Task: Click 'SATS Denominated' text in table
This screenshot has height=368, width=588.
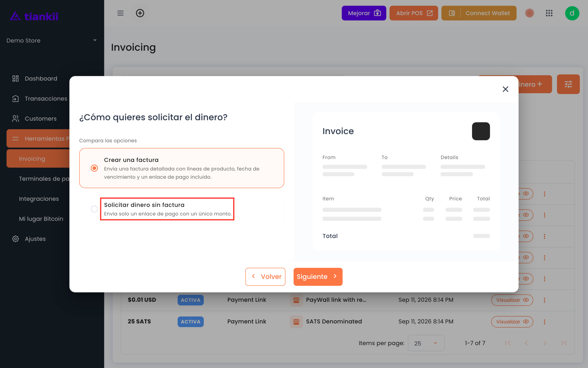Action: (x=334, y=322)
